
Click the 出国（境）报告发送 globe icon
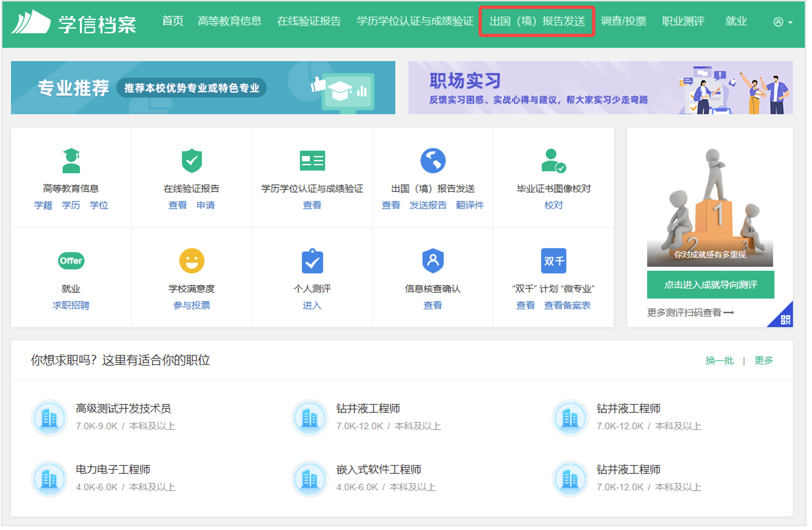pyautogui.click(x=433, y=161)
